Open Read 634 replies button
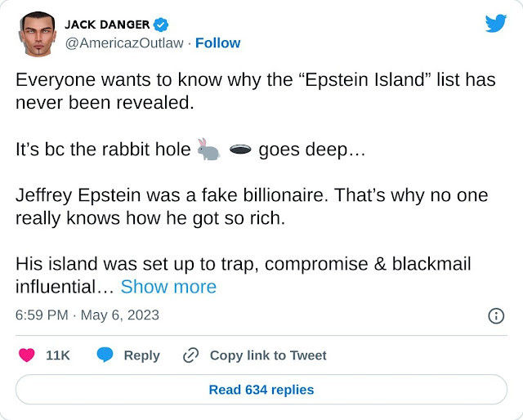The height and width of the screenshot is (420, 523). pyautogui.click(x=261, y=390)
